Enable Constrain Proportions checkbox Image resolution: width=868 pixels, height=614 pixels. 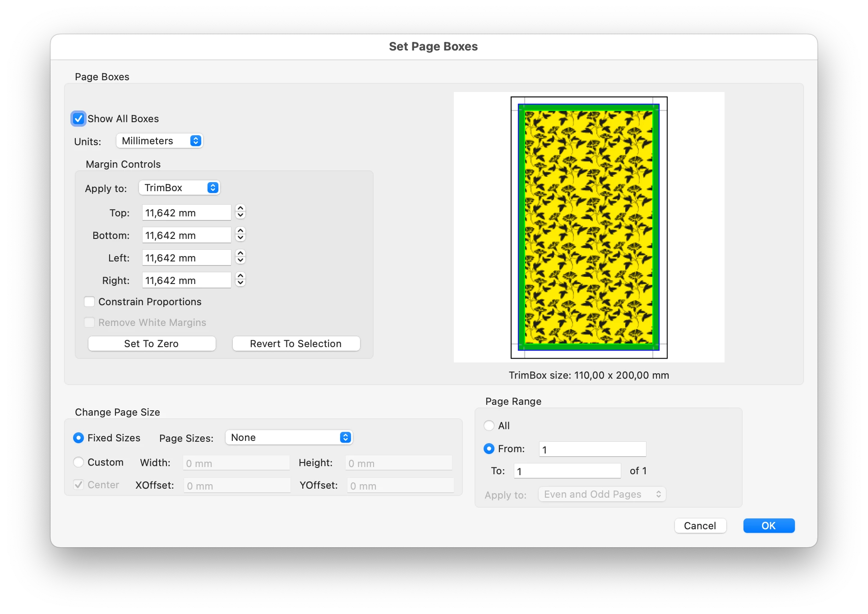tap(89, 302)
